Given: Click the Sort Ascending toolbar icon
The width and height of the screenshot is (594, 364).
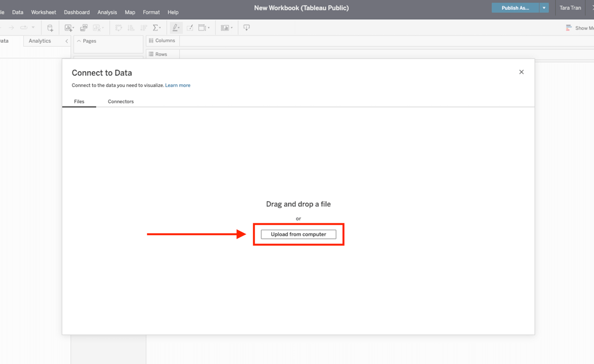Looking at the screenshot, I should [131, 28].
